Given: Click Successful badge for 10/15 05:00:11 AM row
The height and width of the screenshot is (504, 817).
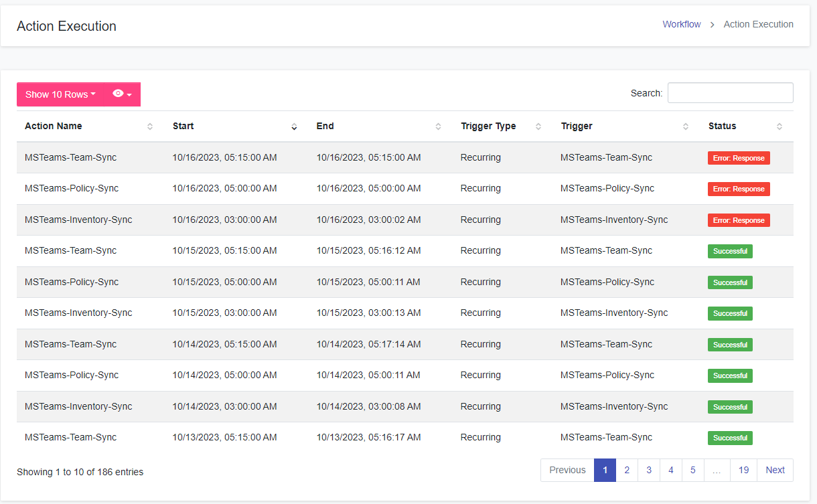Looking at the screenshot, I should 730,282.
